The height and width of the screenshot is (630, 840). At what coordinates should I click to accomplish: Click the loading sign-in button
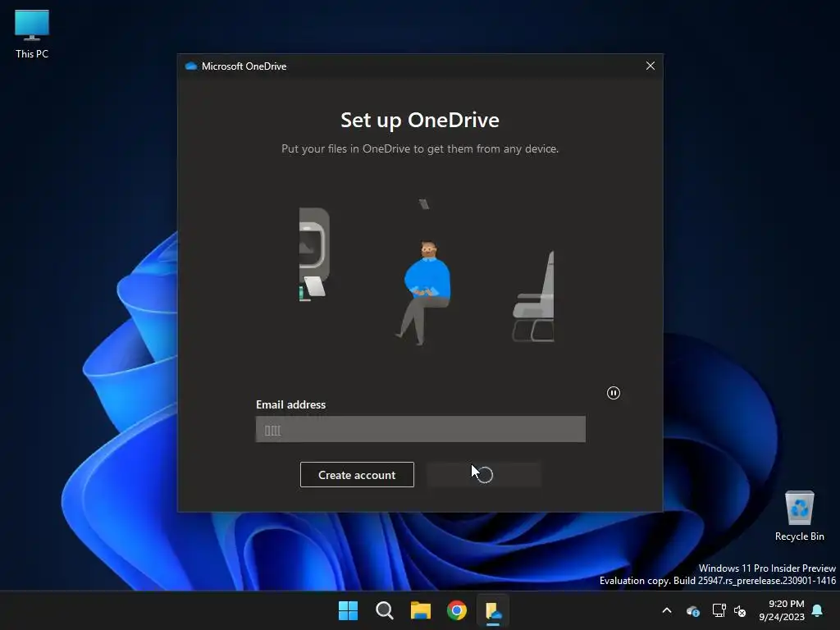tap(484, 475)
